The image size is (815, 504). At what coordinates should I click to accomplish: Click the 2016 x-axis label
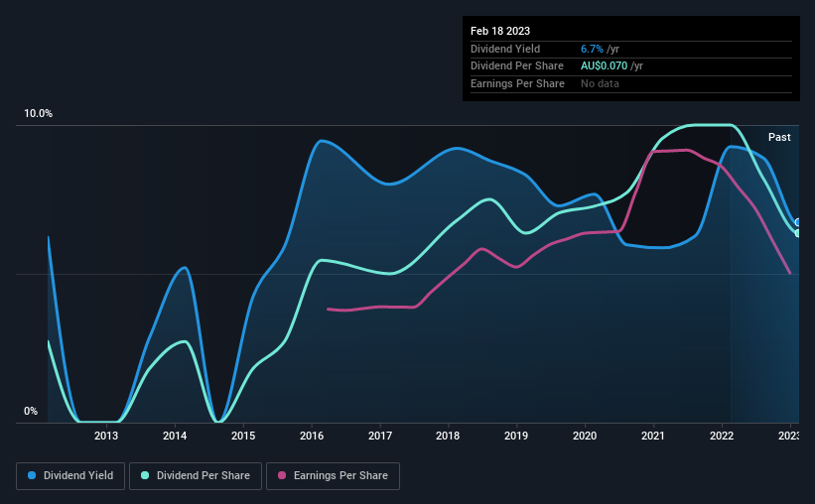312,436
